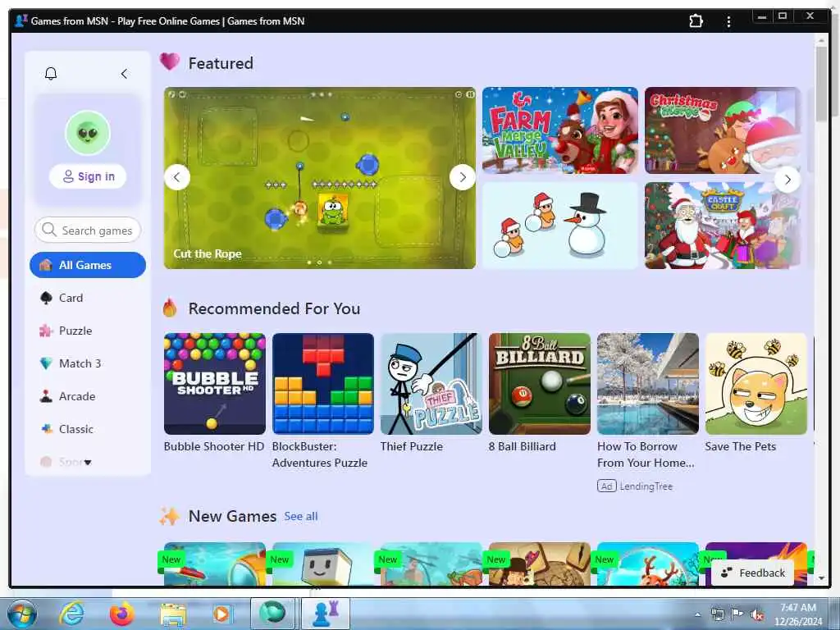The image size is (840, 630).
Task: Play BlockBuster: Adventures Puzzle
Action: tap(323, 384)
